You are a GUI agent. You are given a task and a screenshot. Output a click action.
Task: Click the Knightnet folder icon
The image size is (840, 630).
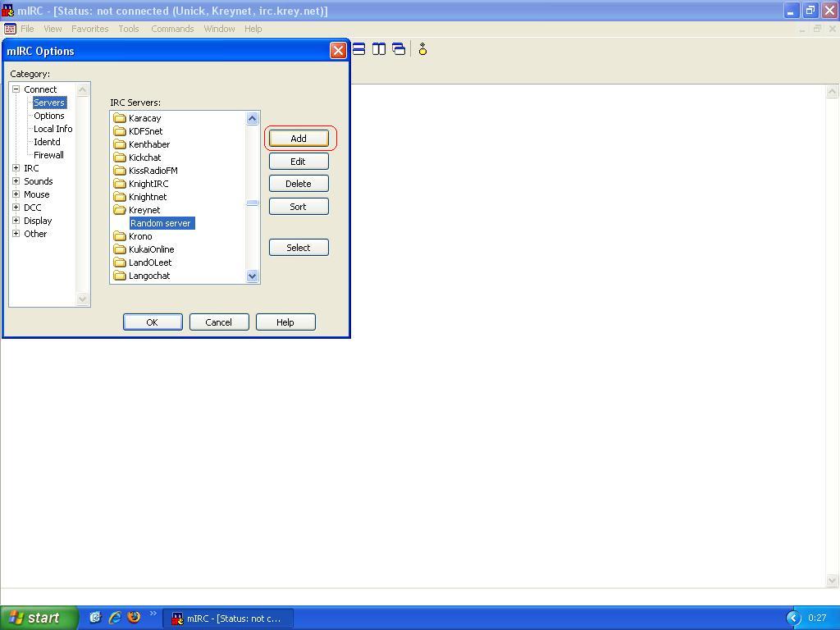coord(120,197)
